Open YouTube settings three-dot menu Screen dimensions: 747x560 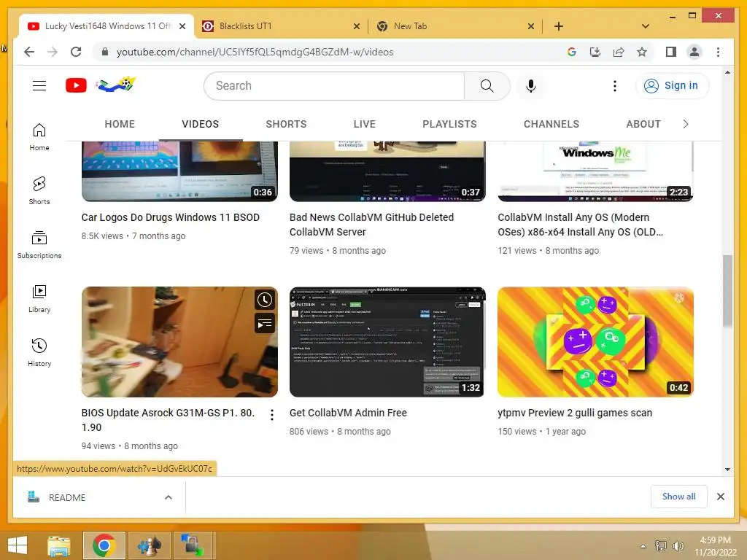point(614,86)
